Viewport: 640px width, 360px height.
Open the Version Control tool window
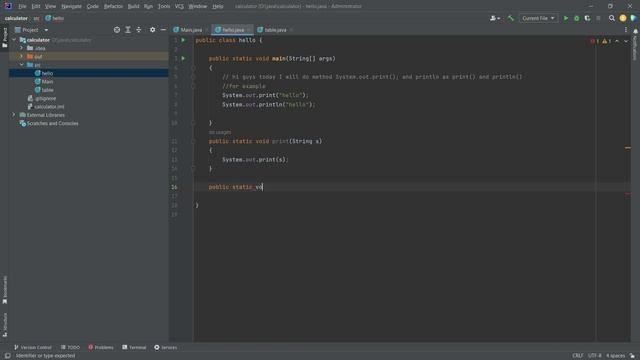coord(33,347)
